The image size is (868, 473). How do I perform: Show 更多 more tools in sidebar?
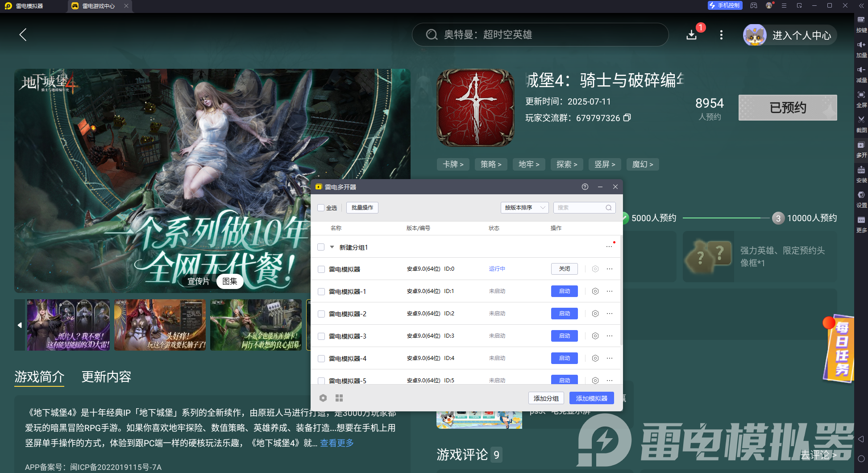click(x=861, y=224)
